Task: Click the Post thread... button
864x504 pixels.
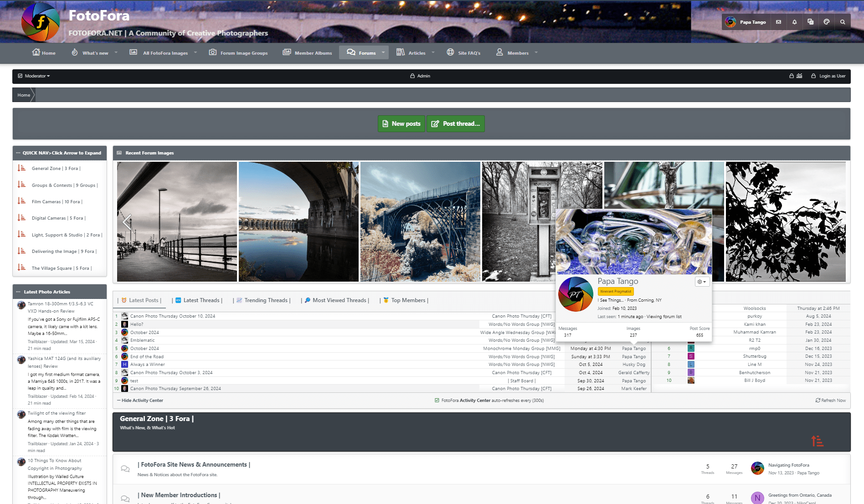Action: (455, 123)
